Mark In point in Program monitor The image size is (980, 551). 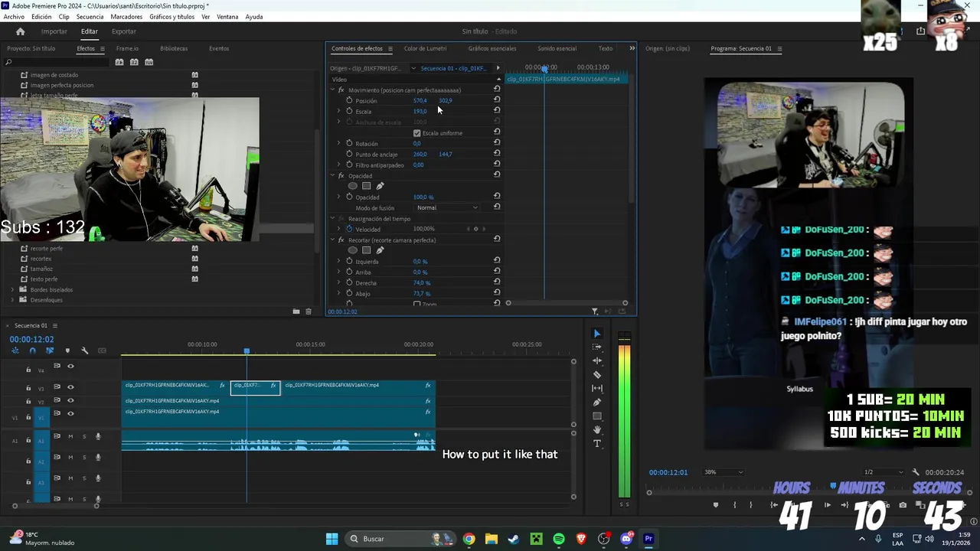click(x=734, y=505)
